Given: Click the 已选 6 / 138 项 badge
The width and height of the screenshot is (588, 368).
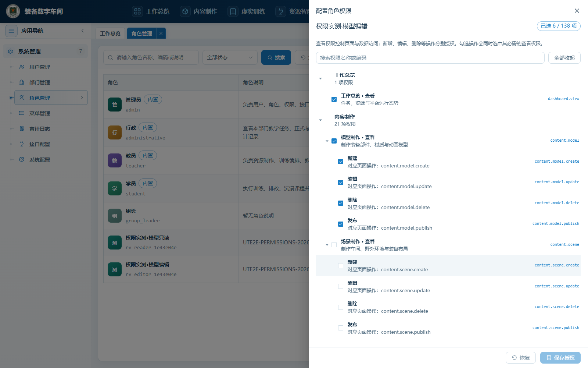Looking at the screenshot, I should click(x=559, y=26).
